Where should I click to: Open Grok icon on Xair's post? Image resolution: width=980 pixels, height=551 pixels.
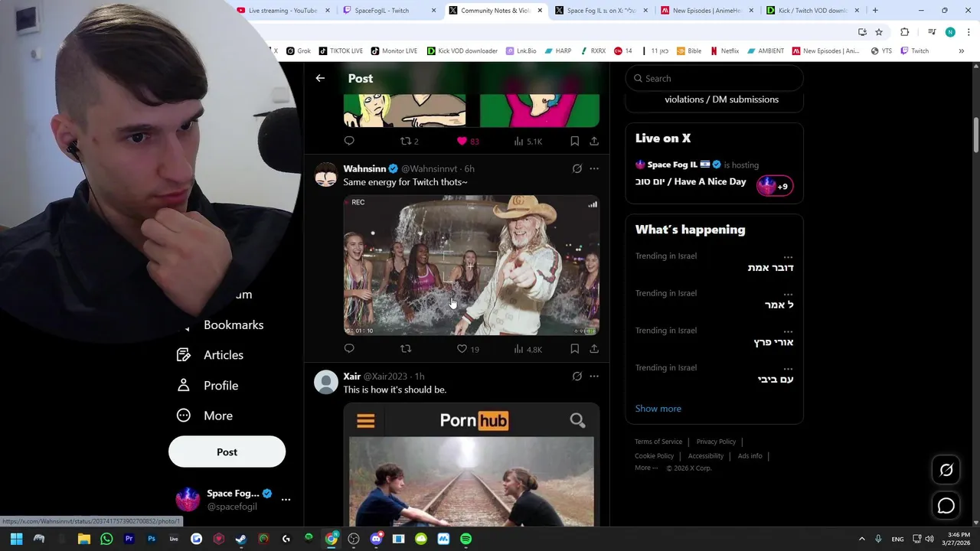click(577, 377)
